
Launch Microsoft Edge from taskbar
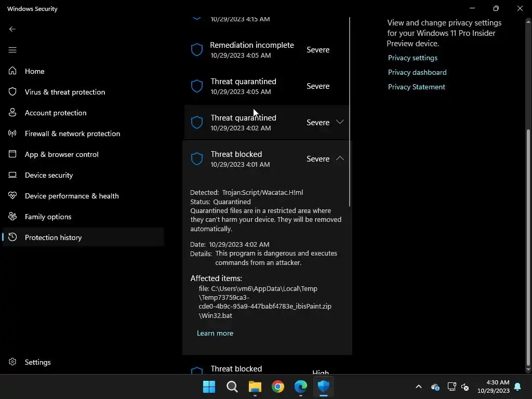301,387
